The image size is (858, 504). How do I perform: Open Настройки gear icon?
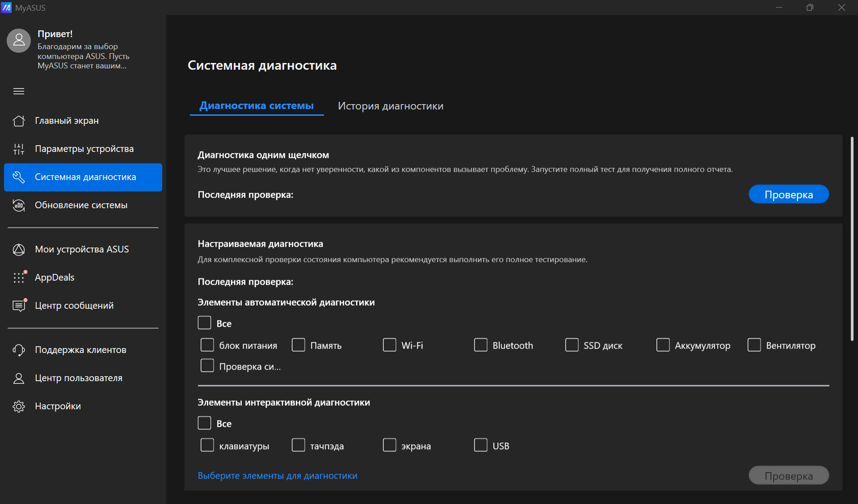click(19, 406)
